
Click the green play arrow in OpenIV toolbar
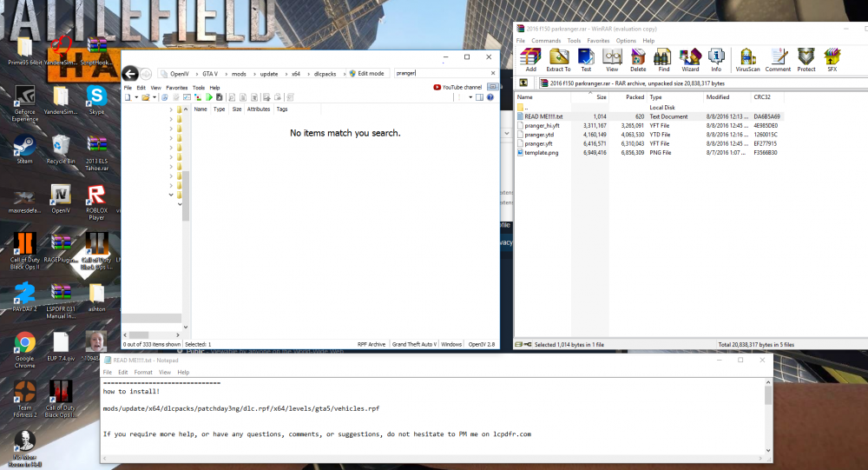point(209,97)
